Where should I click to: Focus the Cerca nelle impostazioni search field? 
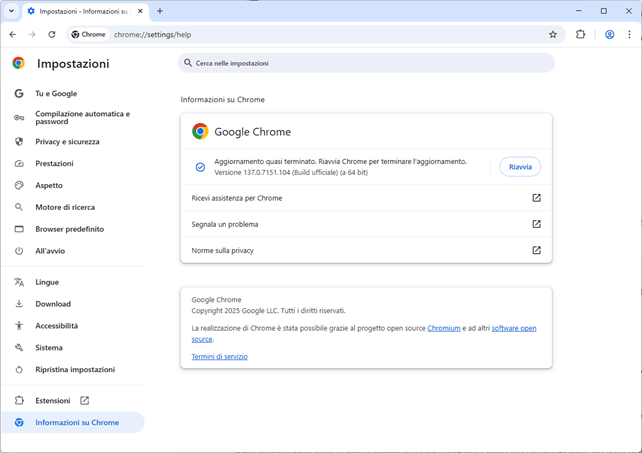click(366, 63)
